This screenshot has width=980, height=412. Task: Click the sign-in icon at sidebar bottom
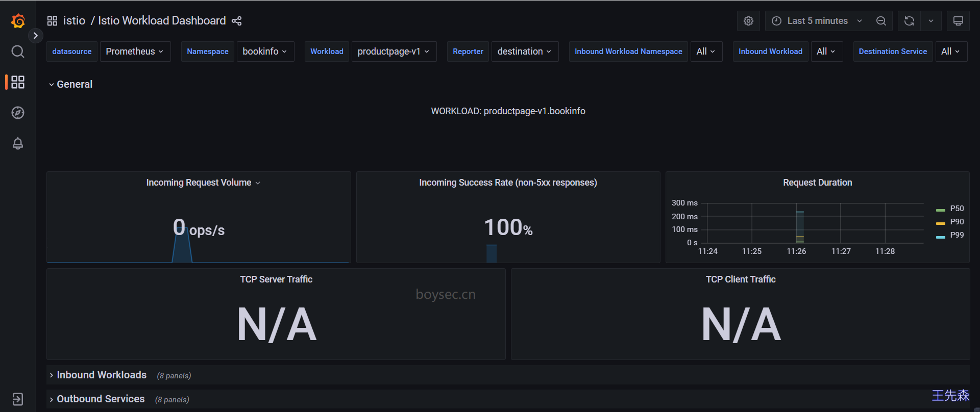(18, 399)
